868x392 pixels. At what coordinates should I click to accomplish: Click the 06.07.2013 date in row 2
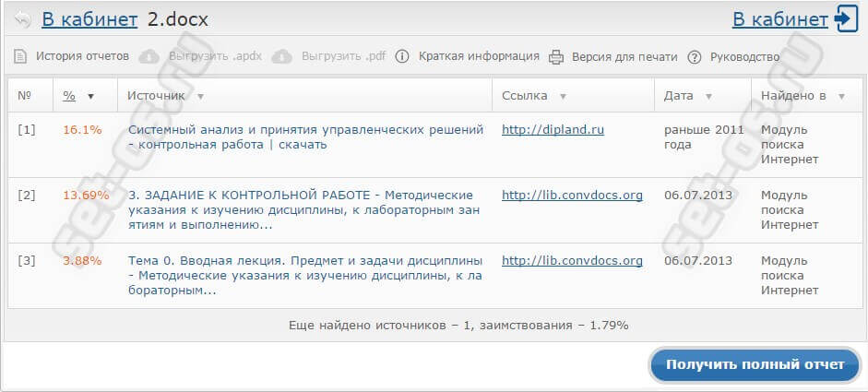point(698,195)
